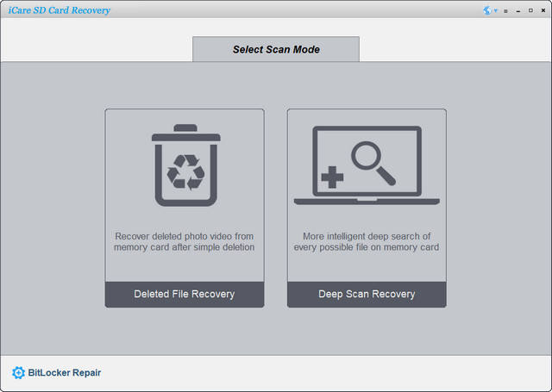Click the laptop deep scan icon
The height and width of the screenshot is (392, 552).
click(x=367, y=166)
